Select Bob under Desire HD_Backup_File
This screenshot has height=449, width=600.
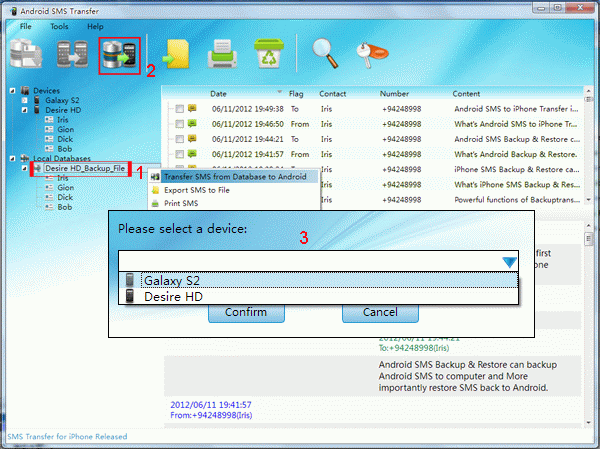pos(65,207)
